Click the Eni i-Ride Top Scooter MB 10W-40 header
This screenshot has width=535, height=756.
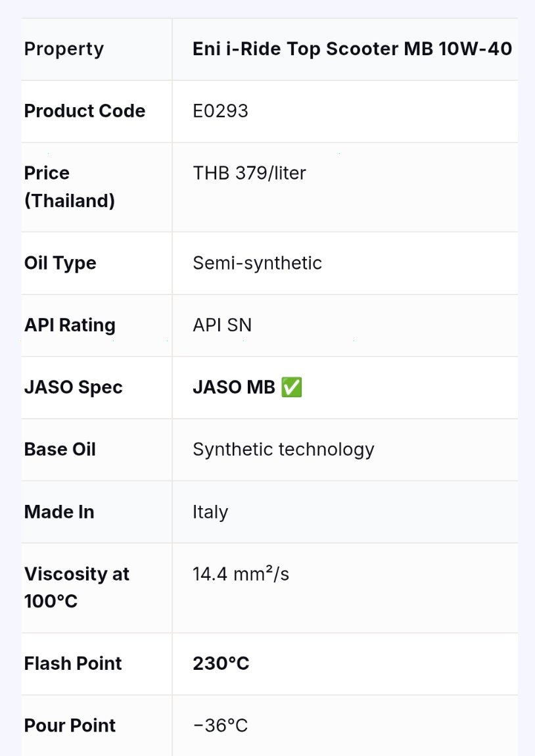point(352,49)
